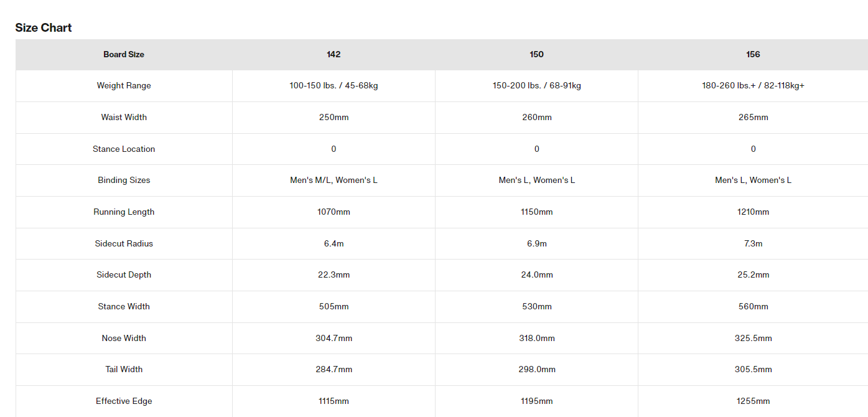The height and width of the screenshot is (417, 868).
Task: Select the Stance Location row label
Action: coord(124,149)
